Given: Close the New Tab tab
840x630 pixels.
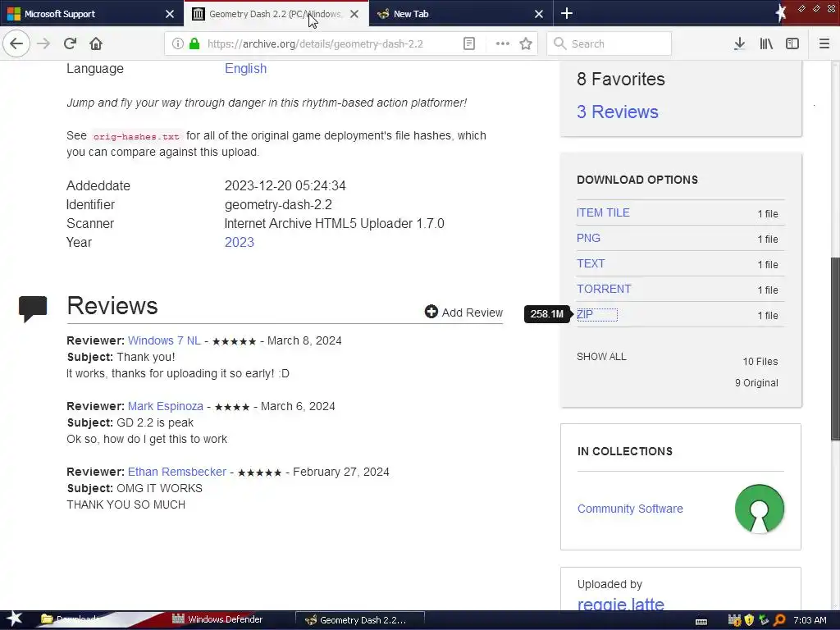Looking at the screenshot, I should point(539,14).
